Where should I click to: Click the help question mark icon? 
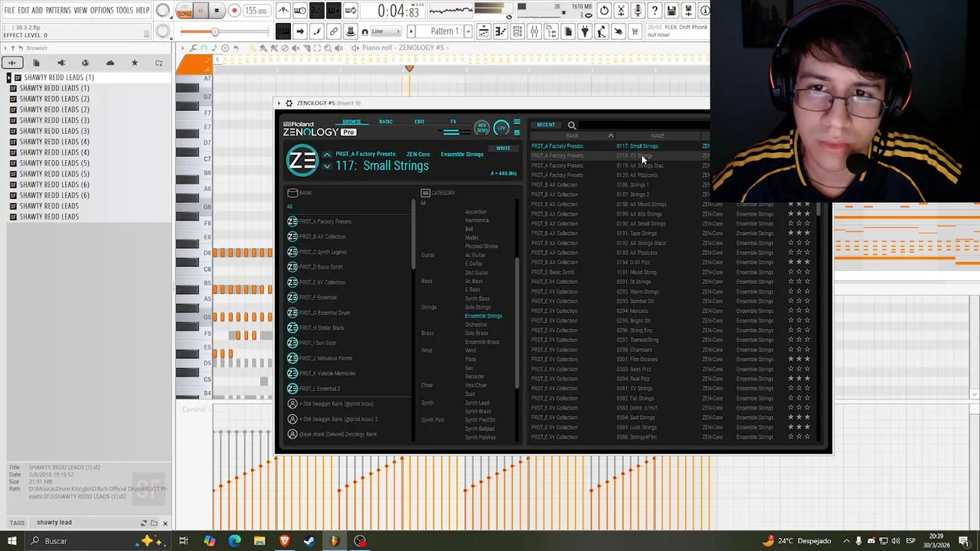pos(655,11)
